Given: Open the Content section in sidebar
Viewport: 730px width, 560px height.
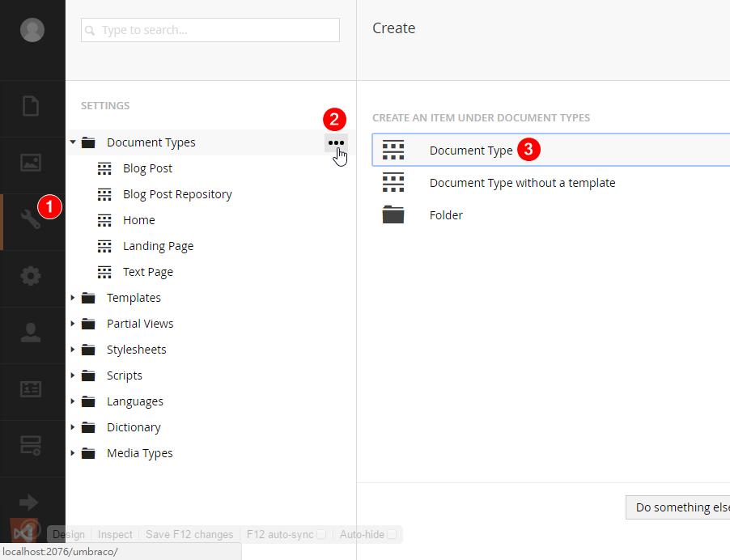Looking at the screenshot, I should [x=31, y=107].
